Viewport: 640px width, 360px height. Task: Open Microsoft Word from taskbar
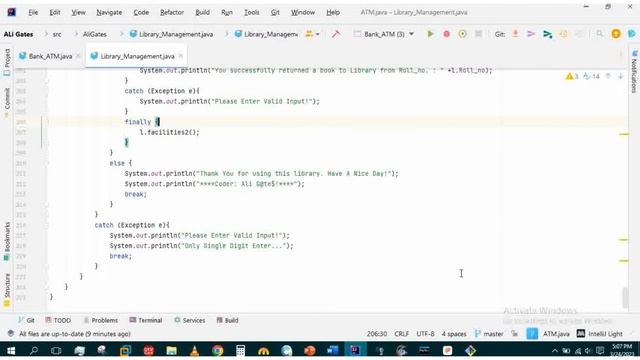[332, 350]
